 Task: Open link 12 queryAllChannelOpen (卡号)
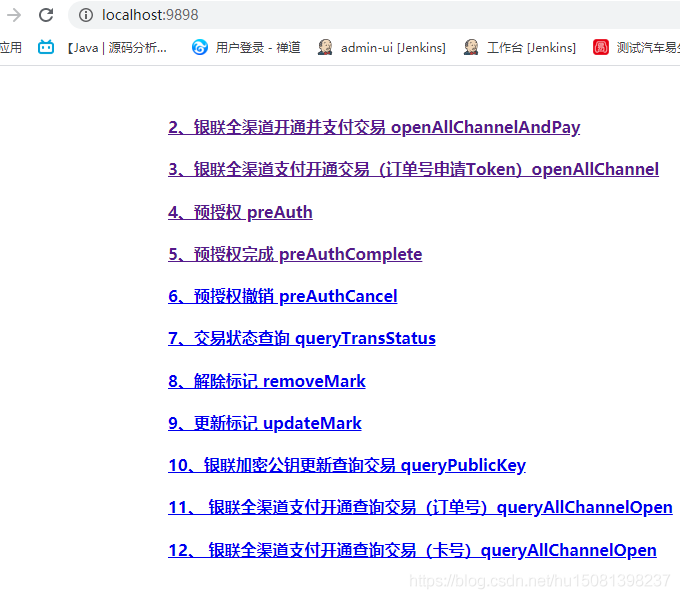412,550
